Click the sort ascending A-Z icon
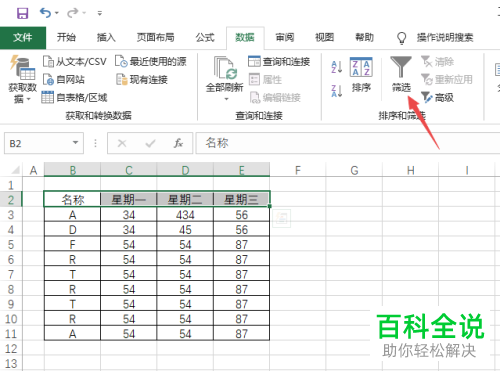This screenshot has width=500, height=371. tap(337, 67)
